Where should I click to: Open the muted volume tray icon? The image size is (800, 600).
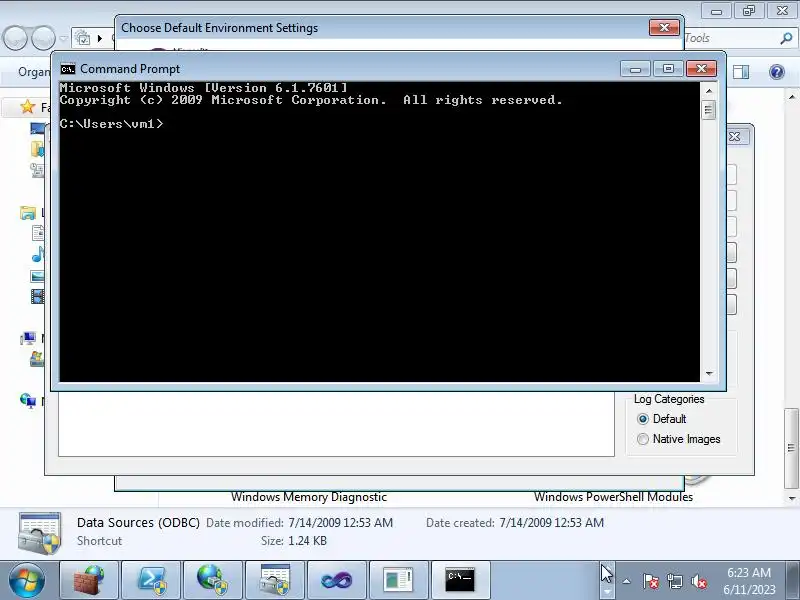pos(698,581)
